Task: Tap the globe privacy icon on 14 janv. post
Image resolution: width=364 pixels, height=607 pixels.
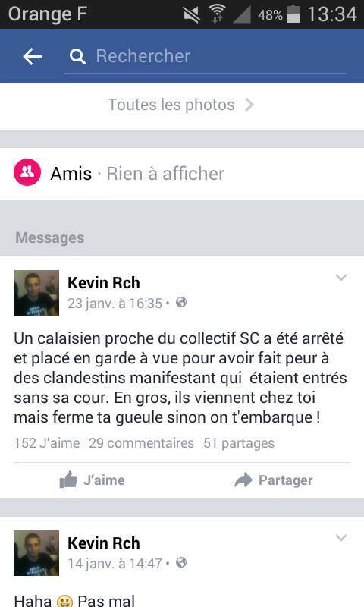Action: (x=181, y=562)
